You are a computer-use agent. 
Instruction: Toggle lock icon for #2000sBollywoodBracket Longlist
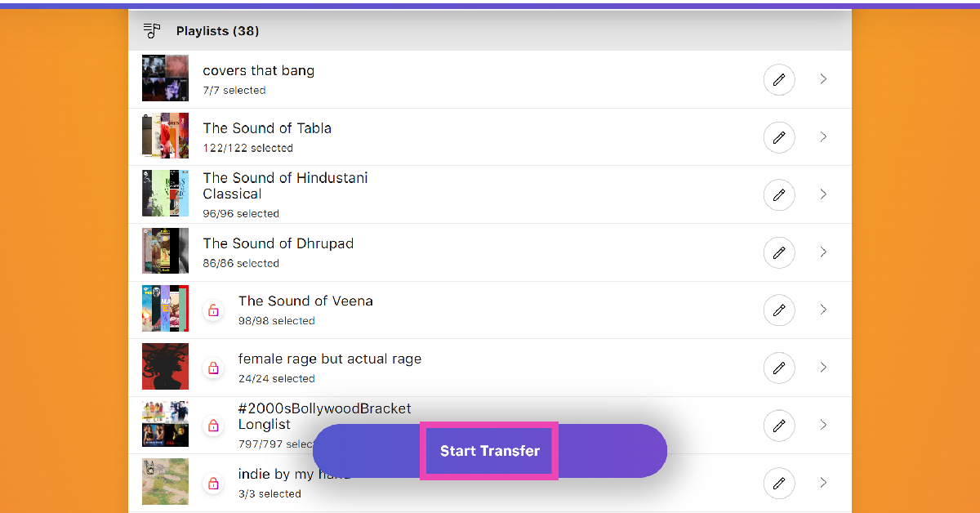point(213,426)
